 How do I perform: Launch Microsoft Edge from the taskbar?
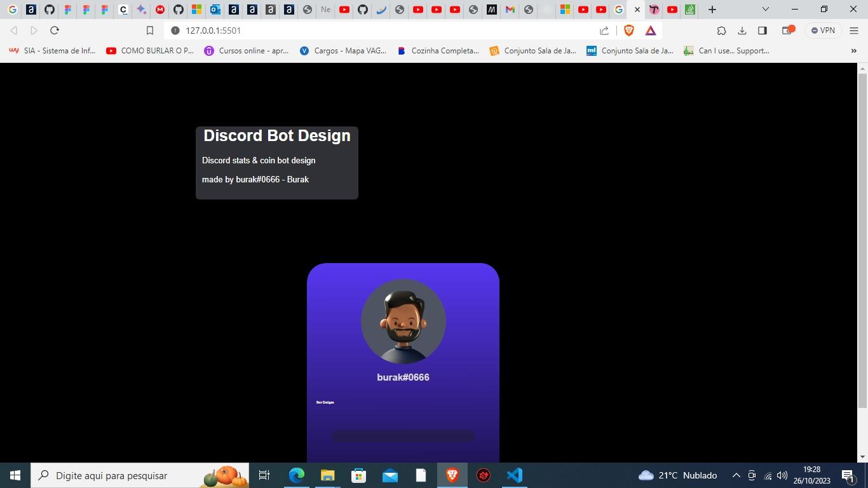pos(297,475)
